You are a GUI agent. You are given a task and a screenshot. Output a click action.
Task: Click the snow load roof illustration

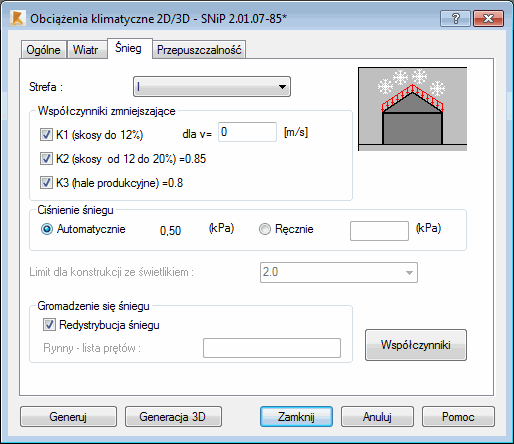point(413,109)
